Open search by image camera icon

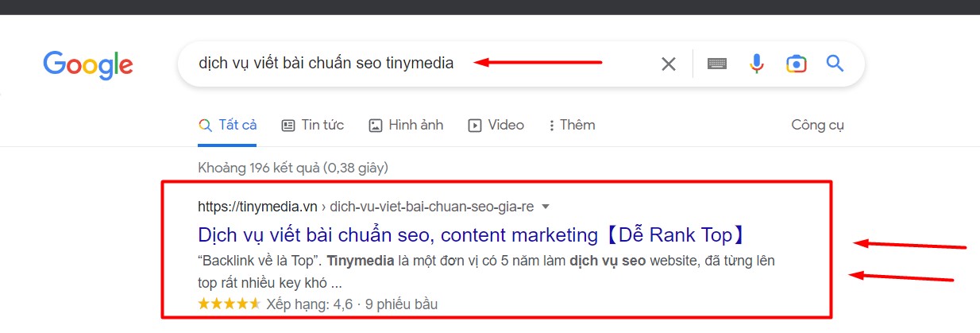coord(796,64)
